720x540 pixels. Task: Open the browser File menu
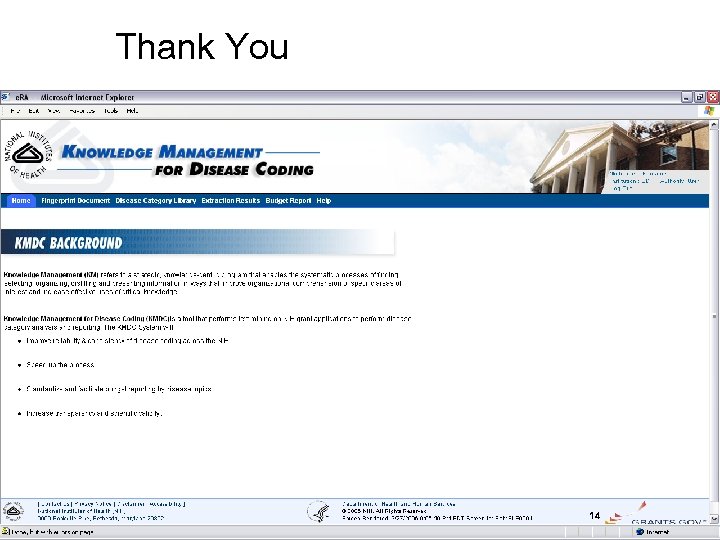point(15,111)
